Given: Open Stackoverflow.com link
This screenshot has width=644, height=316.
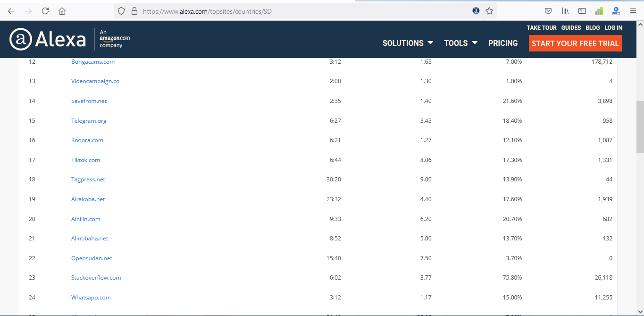Looking at the screenshot, I should coord(96,278).
